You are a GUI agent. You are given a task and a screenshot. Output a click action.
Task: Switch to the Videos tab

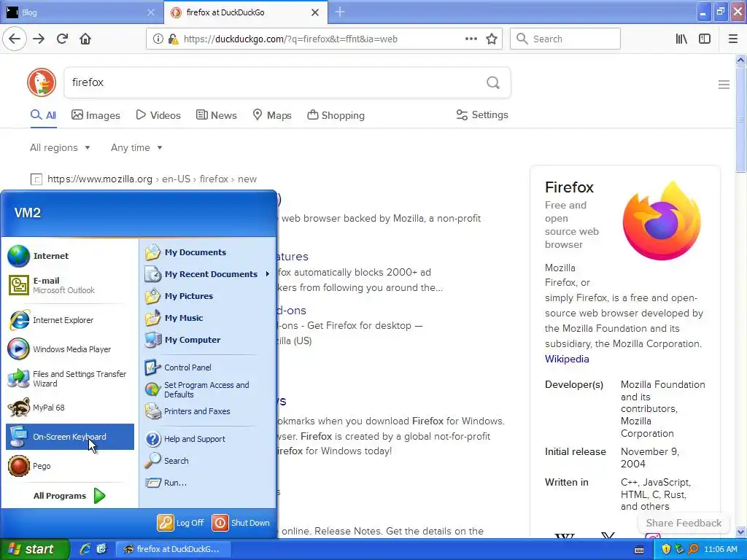(158, 115)
